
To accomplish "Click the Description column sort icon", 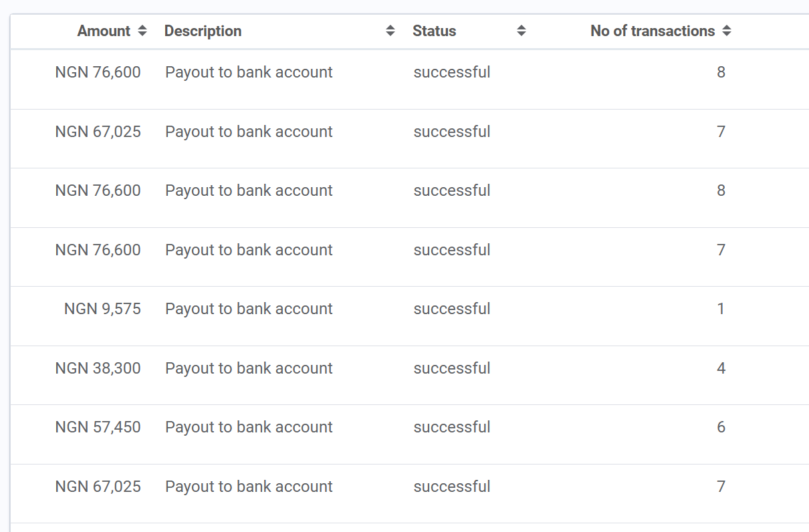I will (x=390, y=31).
